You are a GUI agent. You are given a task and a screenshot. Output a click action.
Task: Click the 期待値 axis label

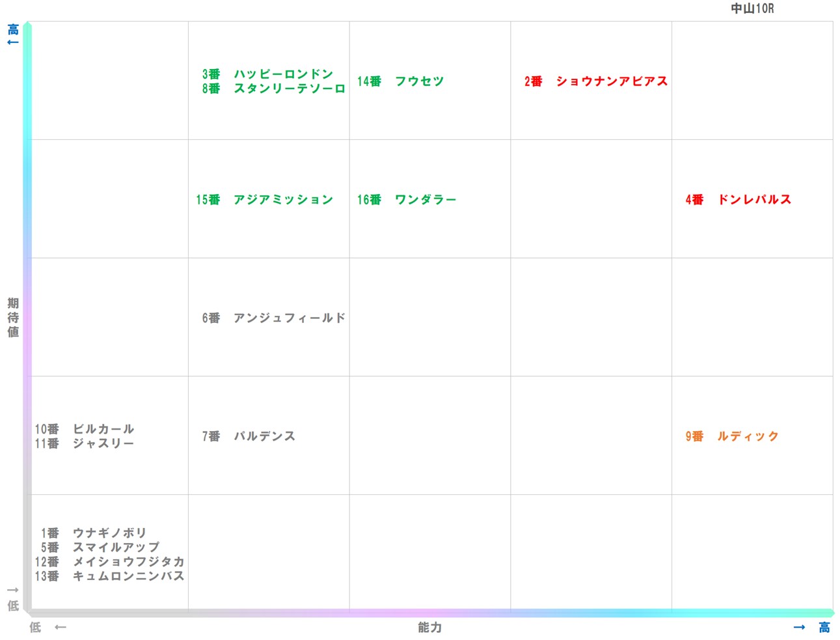point(11,317)
